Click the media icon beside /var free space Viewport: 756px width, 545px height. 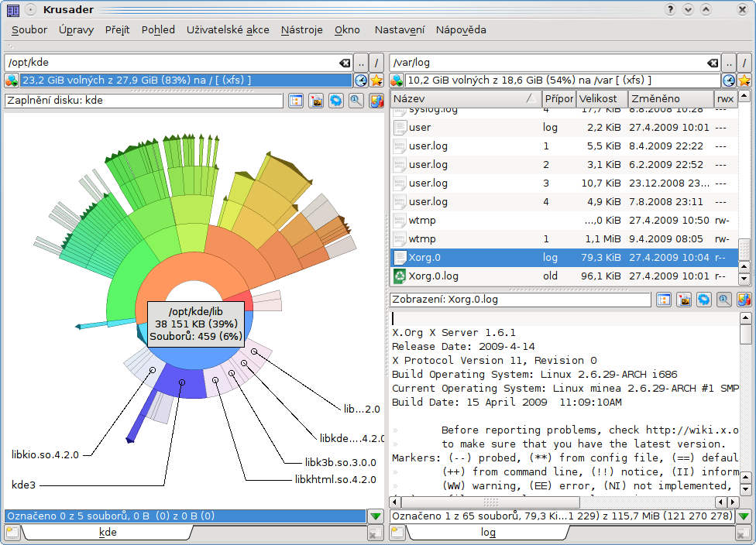[397, 81]
